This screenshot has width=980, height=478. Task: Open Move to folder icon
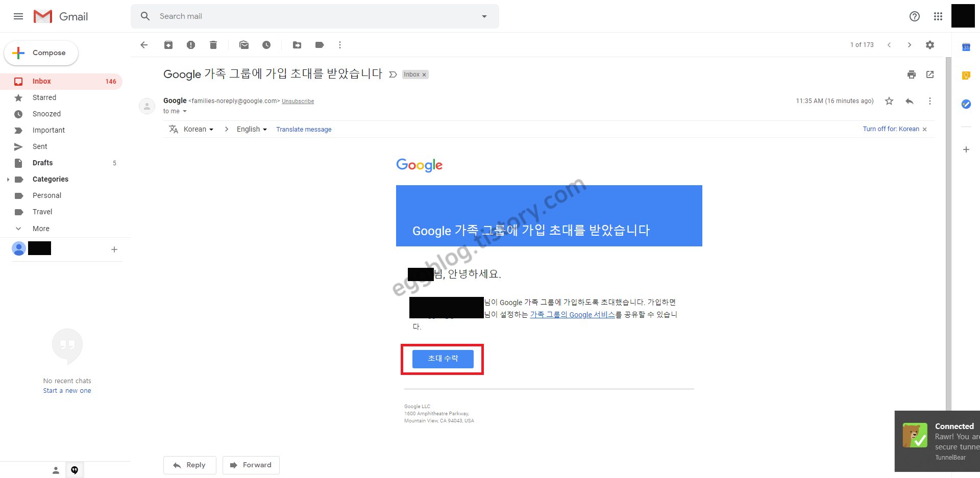[297, 45]
